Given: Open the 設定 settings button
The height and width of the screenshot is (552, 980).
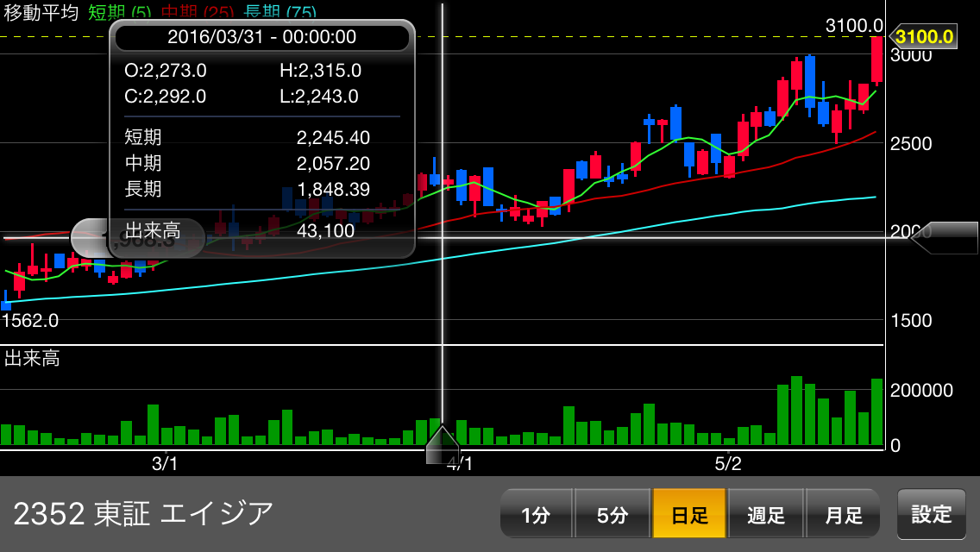Looking at the screenshot, I should (x=932, y=514).
